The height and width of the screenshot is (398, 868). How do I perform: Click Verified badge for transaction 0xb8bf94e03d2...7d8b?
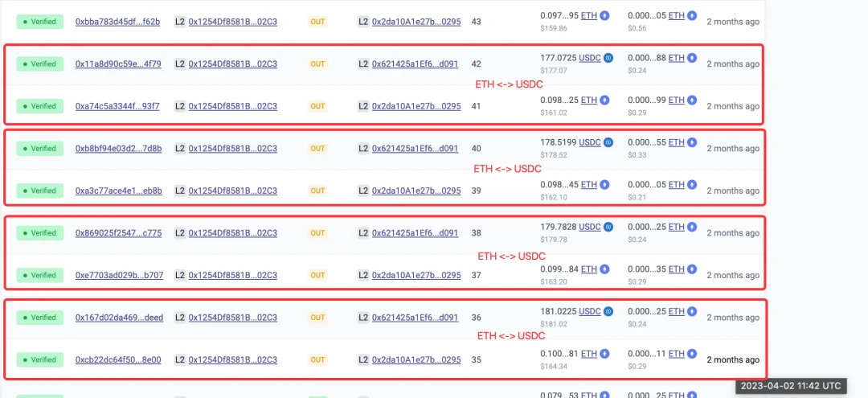[x=39, y=149]
